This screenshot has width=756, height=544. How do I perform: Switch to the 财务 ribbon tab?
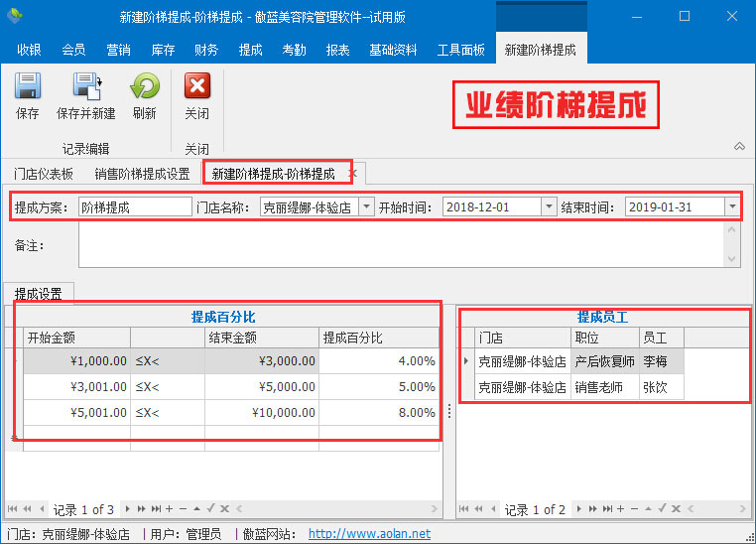[206, 50]
